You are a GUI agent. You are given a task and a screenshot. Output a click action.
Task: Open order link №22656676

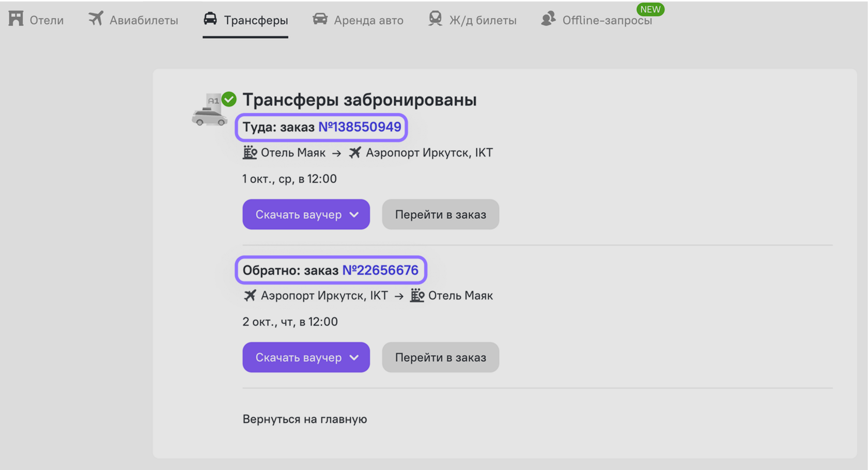click(380, 270)
